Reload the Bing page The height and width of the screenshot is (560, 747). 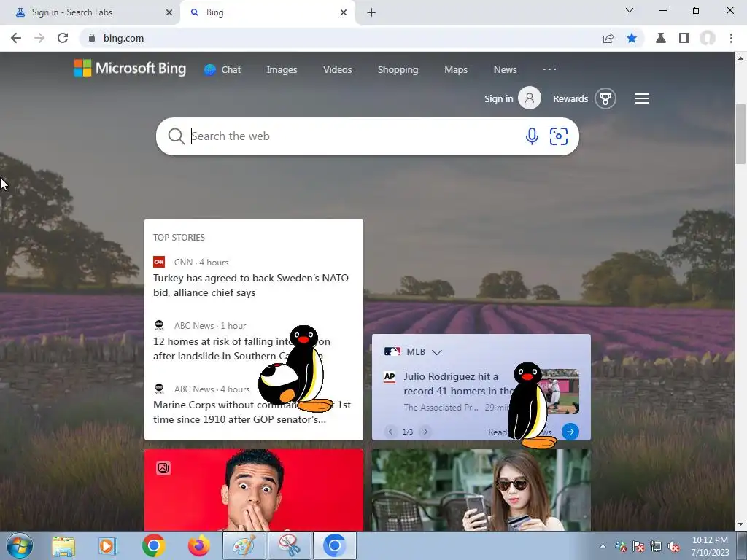tap(63, 38)
